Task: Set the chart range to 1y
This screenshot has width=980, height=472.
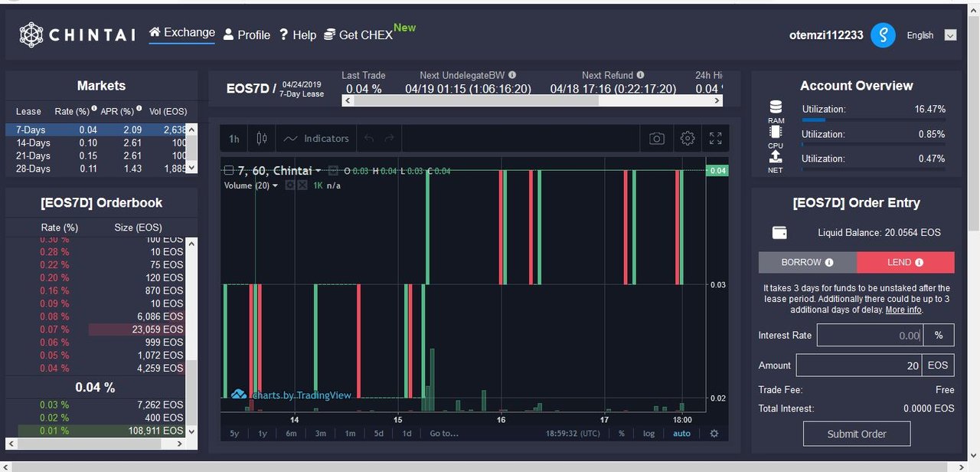Action: [263, 434]
